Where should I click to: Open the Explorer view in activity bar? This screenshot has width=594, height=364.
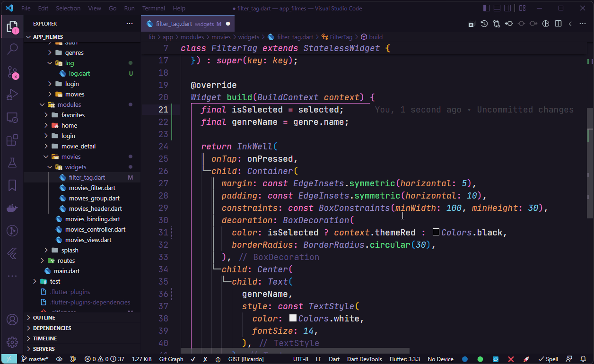12,26
